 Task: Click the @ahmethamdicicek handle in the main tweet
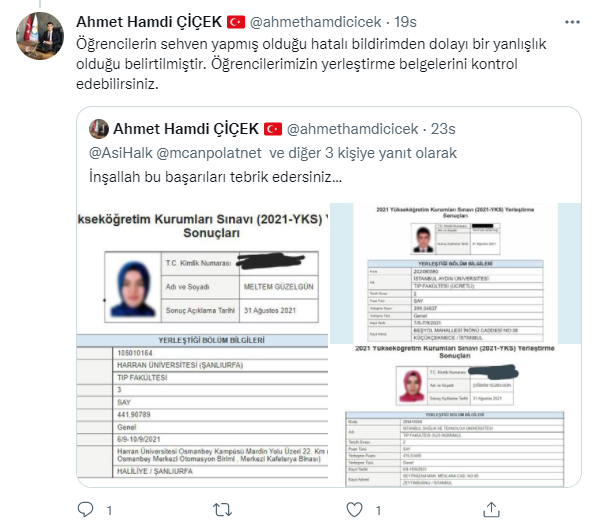click(316, 22)
